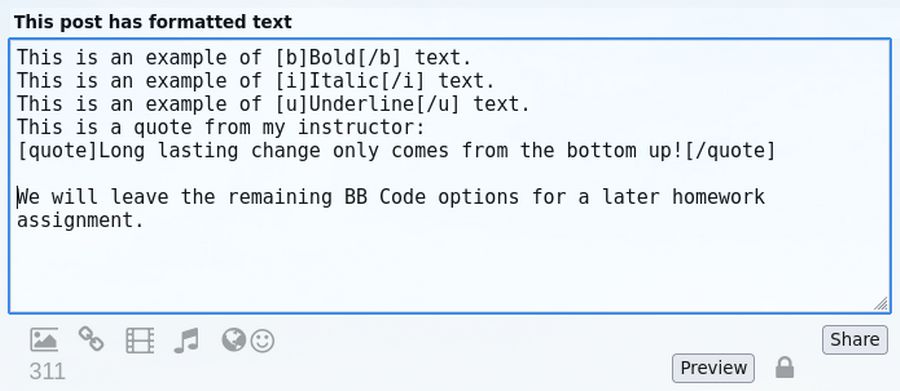Click the Preview button
The width and height of the screenshot is (900, 391).
(713, 367)
